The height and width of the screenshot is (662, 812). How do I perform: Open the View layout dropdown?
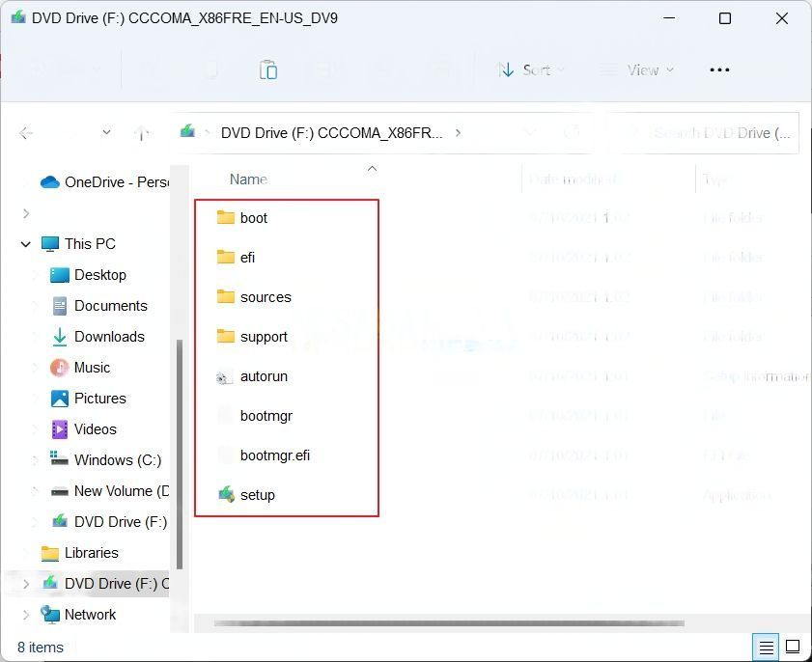point(637,69)
